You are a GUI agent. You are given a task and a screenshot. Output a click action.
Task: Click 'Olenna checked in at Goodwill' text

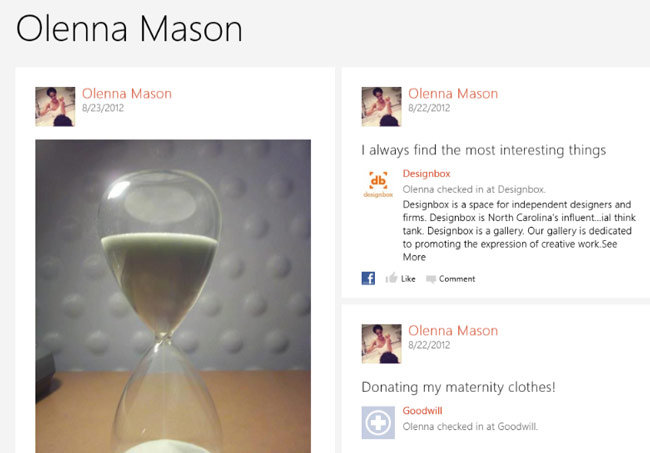tap(470, 426)
